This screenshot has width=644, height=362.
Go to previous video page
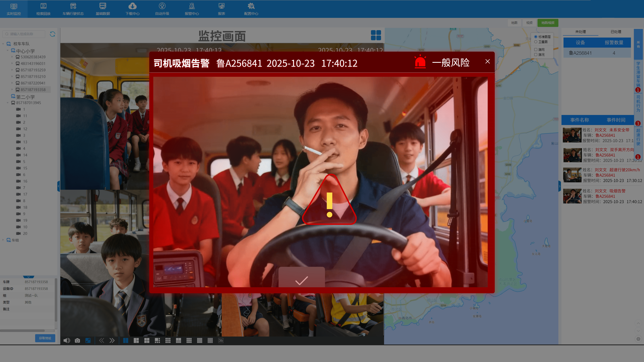(102, 341)
